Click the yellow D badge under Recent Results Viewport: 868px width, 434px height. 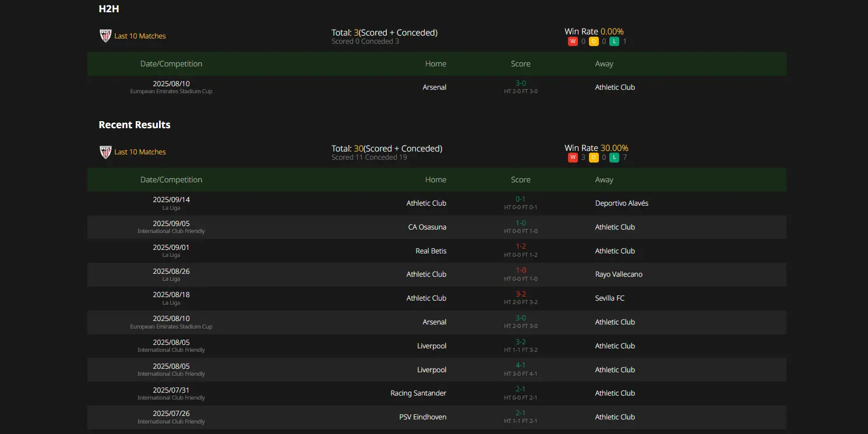click(594, 157)
